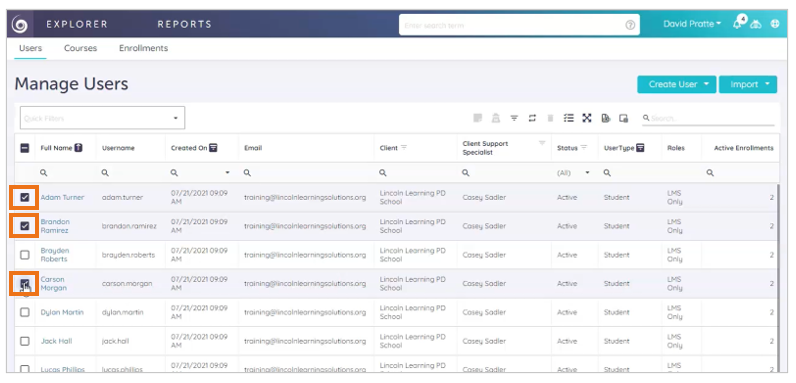
Task: Click the expand fullscreen grid icon
Action: [587, 118]
